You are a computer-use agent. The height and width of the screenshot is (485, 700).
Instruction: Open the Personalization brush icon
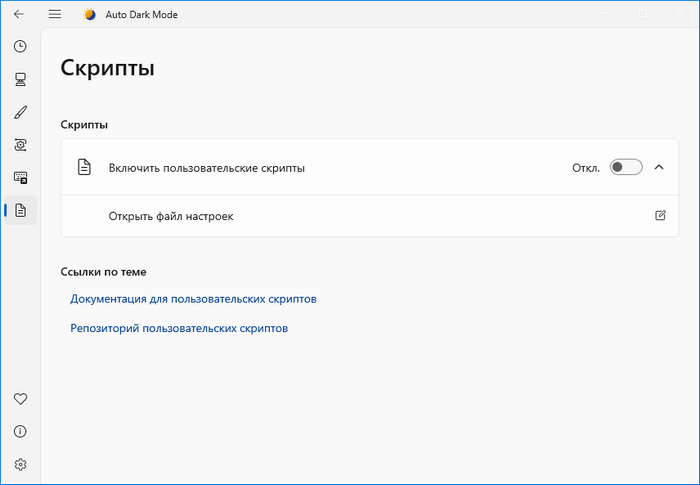pos(21,112)
